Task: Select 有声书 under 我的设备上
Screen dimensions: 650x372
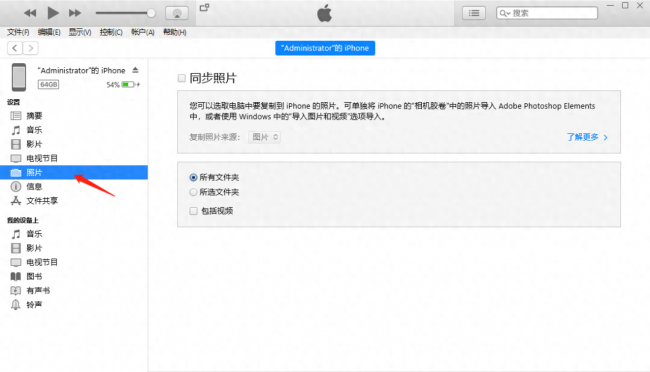Action: click(74, 290)
